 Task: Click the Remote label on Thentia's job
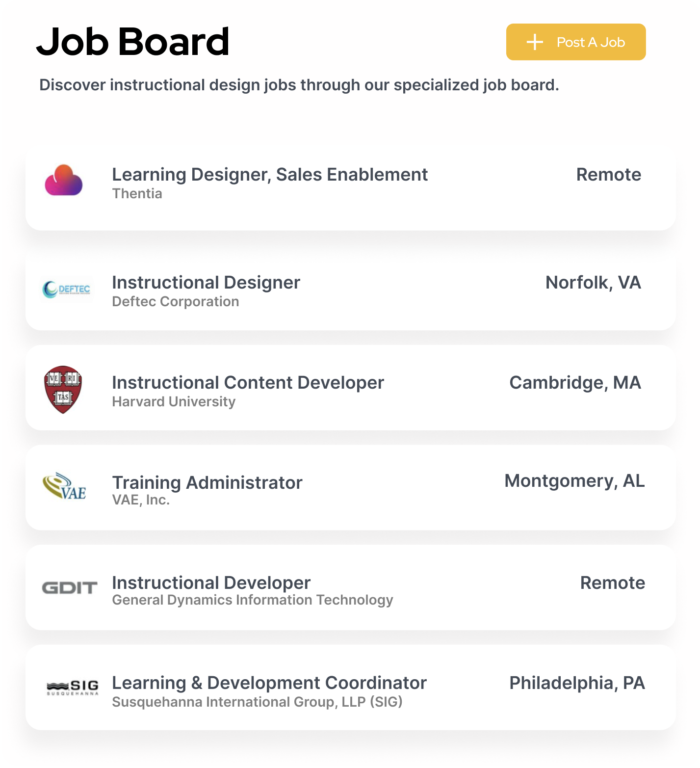coord(609,174)
